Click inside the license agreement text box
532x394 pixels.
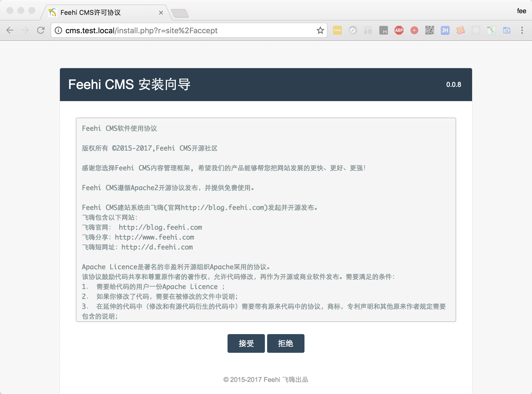pyautogui.click(x=266, y=220)
